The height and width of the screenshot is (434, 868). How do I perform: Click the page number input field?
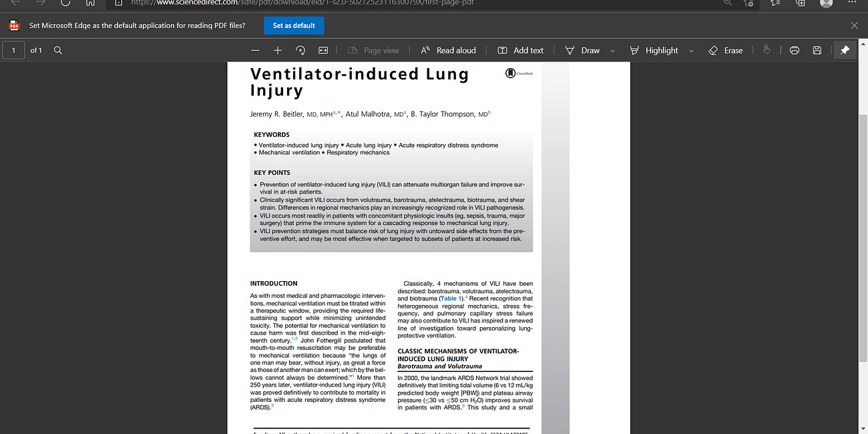(x=13, y=50)
